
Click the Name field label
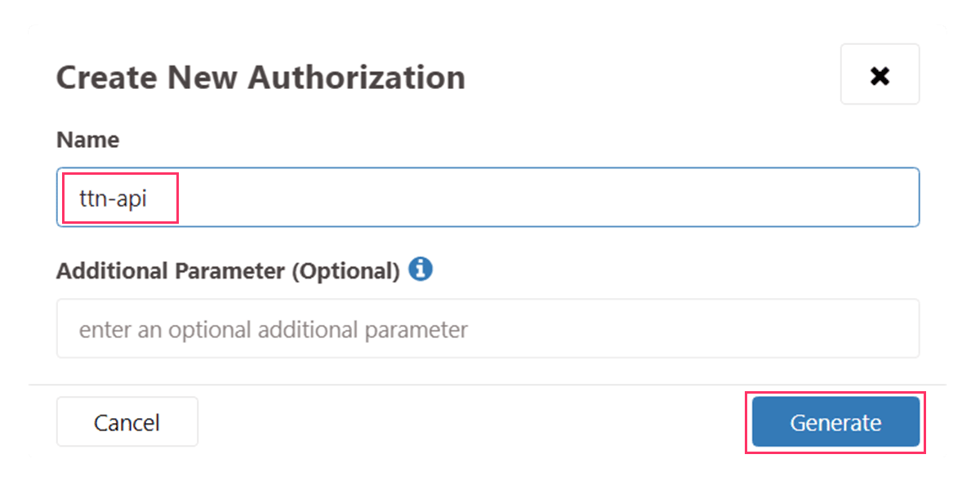(x=87, y=140)
